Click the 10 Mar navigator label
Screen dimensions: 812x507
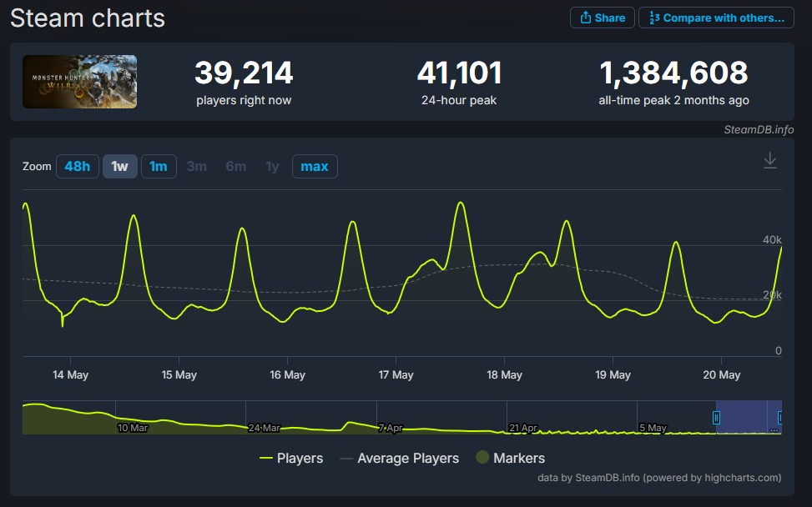133,428
